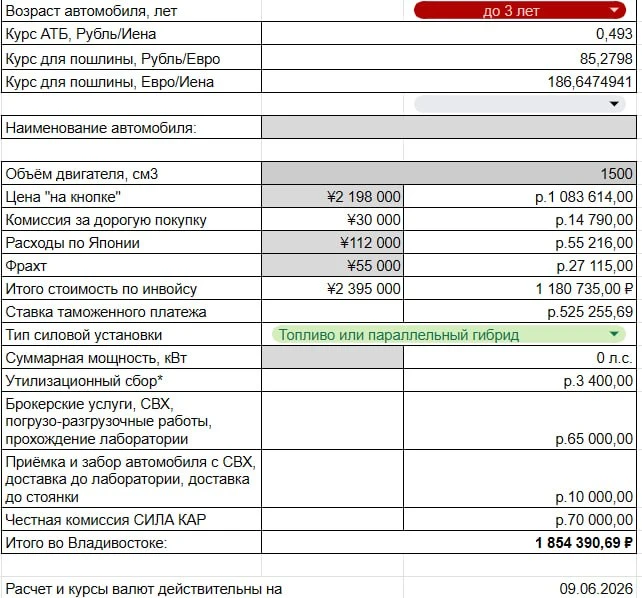Expand the empty gray dropdown above car name
The height and width of the screenshot is (598, 642).
[x=520, y=104]
